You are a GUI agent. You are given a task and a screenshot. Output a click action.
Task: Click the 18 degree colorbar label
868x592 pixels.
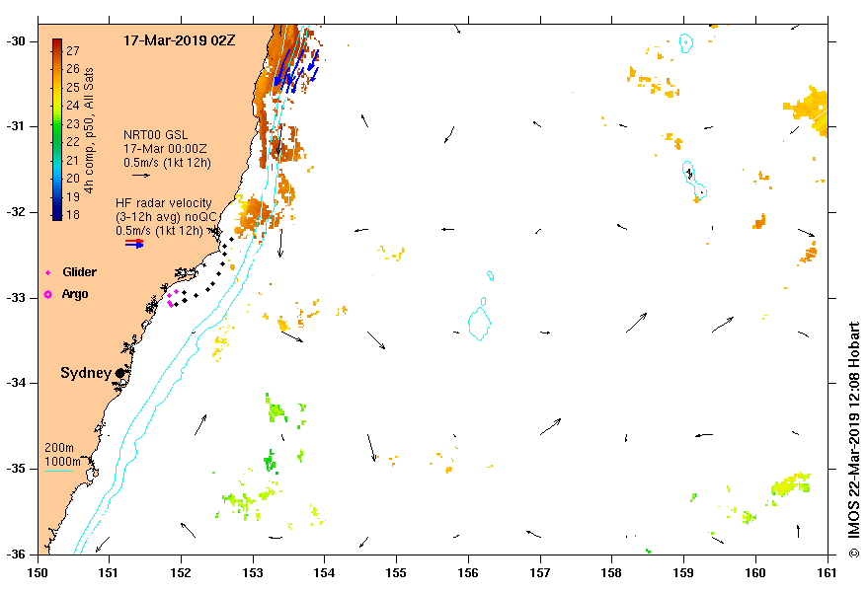tap(73, 215)
